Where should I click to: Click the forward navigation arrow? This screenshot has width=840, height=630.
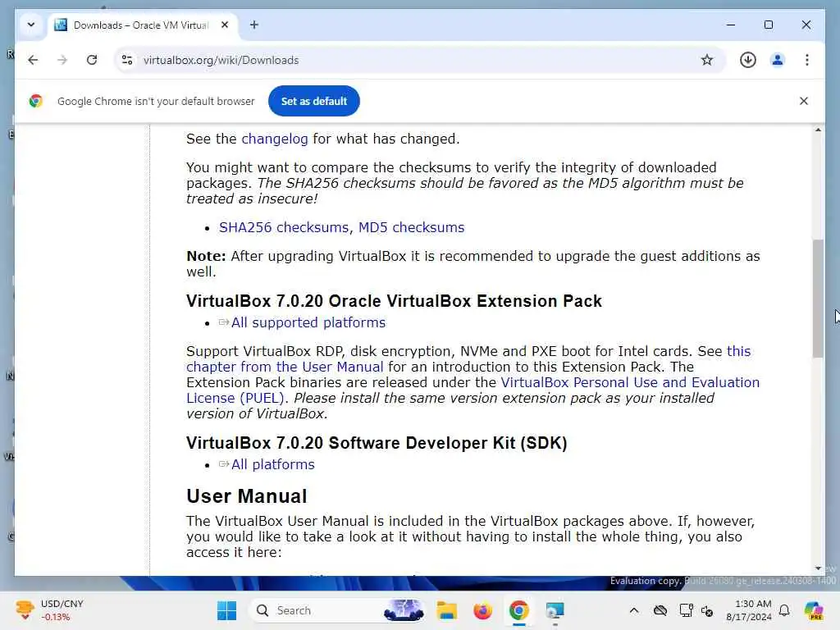tap(62, 60)
